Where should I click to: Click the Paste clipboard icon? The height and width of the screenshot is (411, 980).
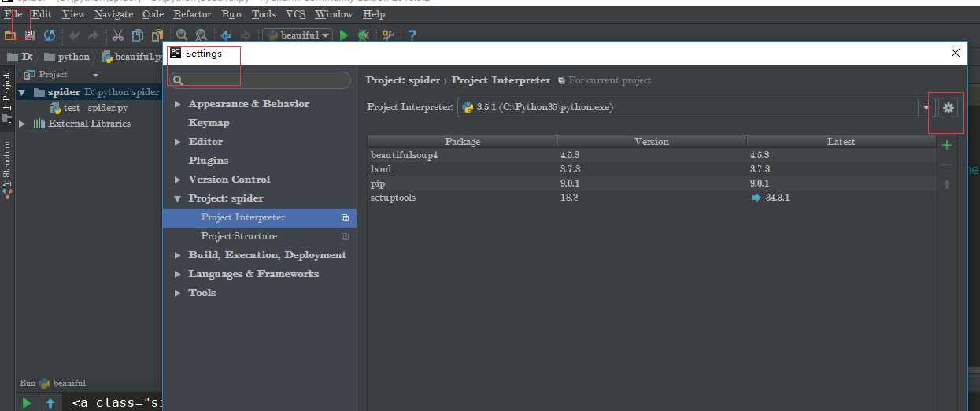157,35
